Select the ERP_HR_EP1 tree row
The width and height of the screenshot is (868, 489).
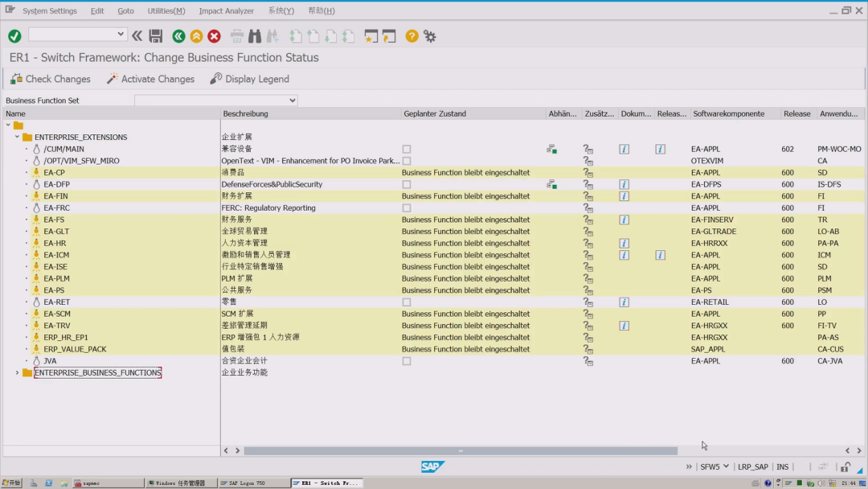pyautogui.click(x=66, y=337)
